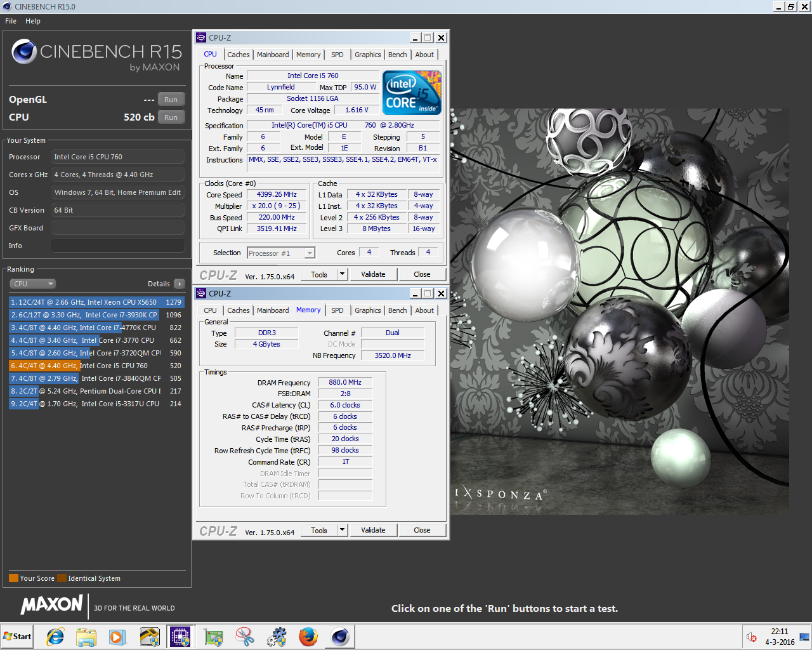
Task: Click Close in top CPU-Z window
Action: (422, 274)
